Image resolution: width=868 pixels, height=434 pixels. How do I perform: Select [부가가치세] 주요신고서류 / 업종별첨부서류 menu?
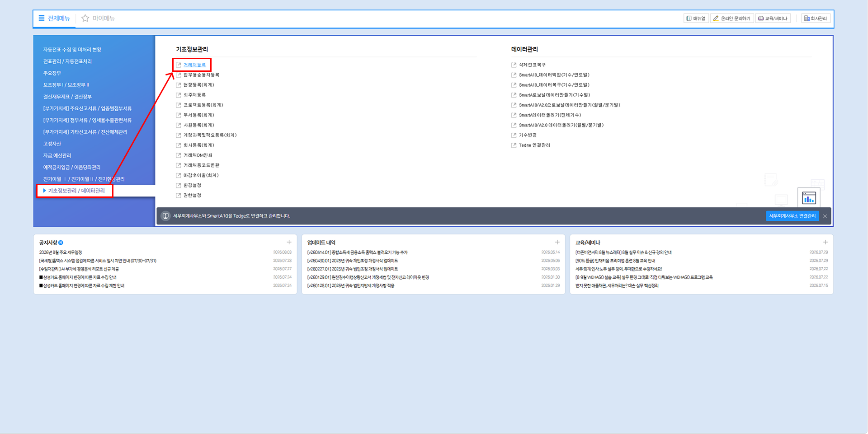click(87, 108)
